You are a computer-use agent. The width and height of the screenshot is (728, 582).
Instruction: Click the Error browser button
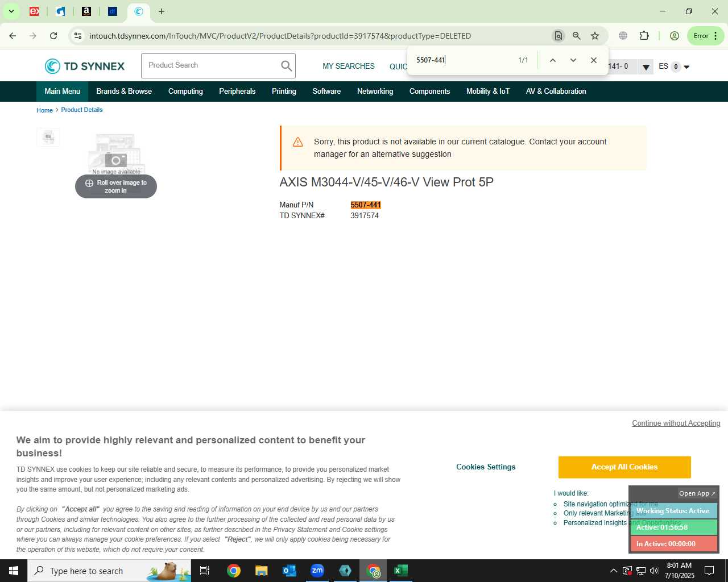pos(706,36)
